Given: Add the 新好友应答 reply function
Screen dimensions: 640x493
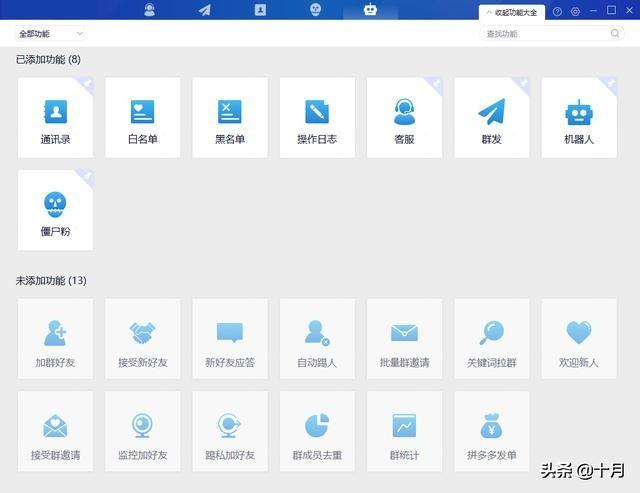Looking at the screenshot, I should coord(230,339).
